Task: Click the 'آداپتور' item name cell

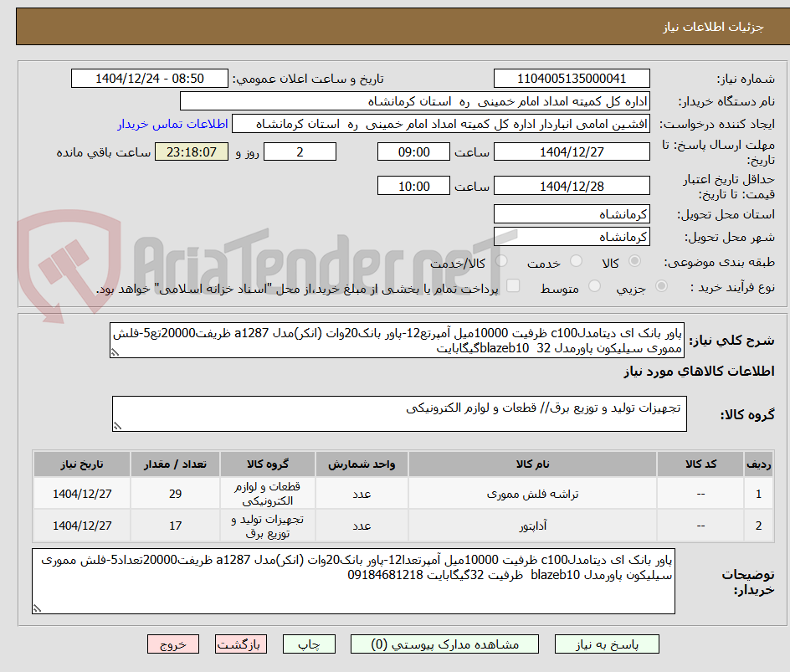Action: pyautogui.click(x=532, y=526)
